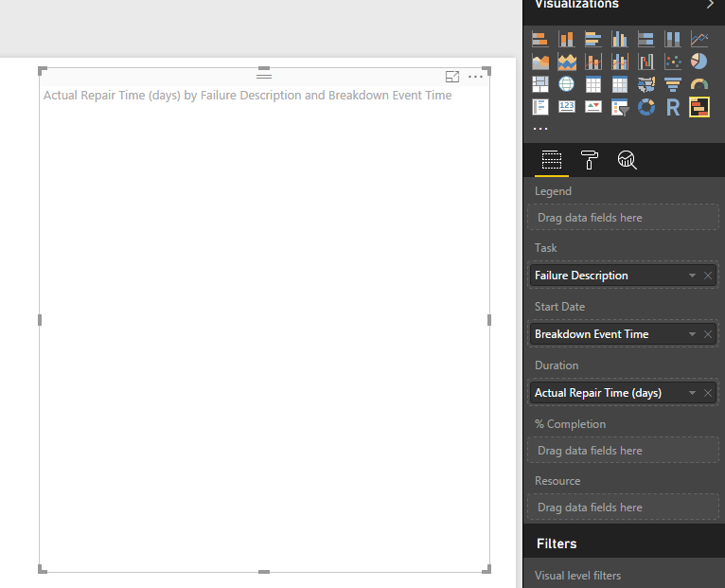Switch to the Format paint roller tab
Screen dimensions: 725x588
pyautogui.click(x=589, y=160)
